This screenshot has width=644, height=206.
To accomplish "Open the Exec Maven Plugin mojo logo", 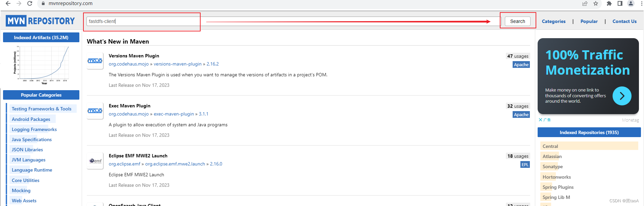I will [x=95, y=111].
